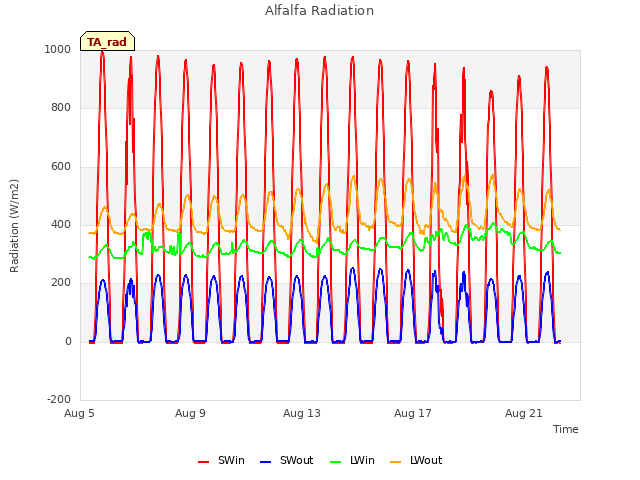Toggle the SWout series legend entry
This screenshot has height=480, width=640.
tap(287, 460)
